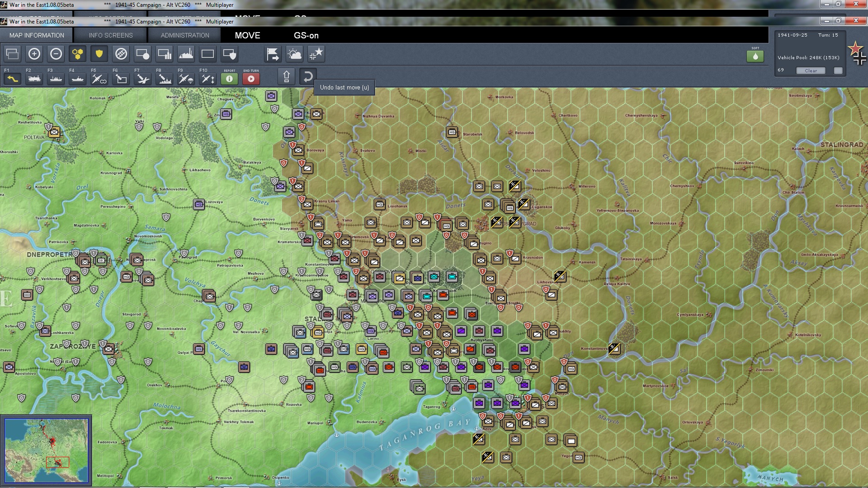
Task: Open the green Report button
Action: 230,79
